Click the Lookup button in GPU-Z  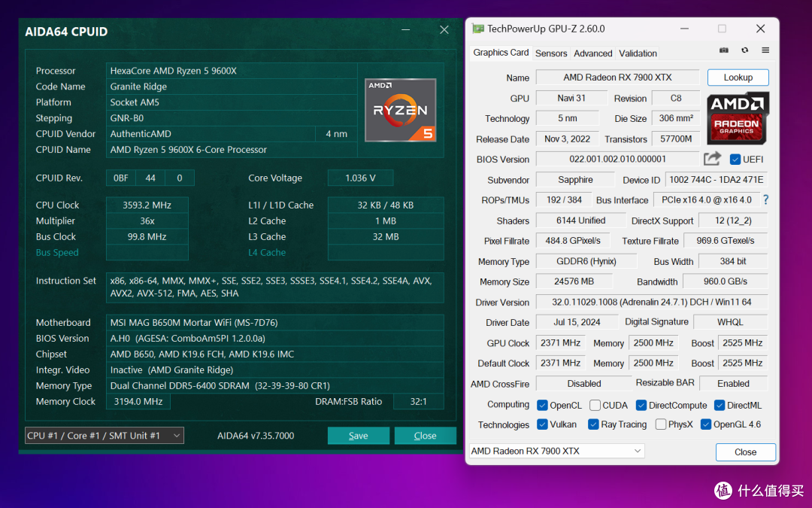click(x=738, y=78)
